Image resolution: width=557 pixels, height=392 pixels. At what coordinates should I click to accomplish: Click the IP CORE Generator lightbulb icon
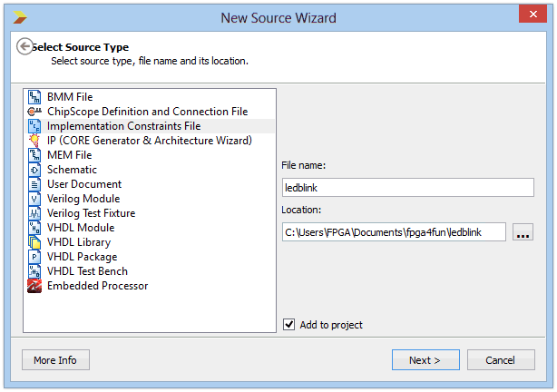[34, 141]
